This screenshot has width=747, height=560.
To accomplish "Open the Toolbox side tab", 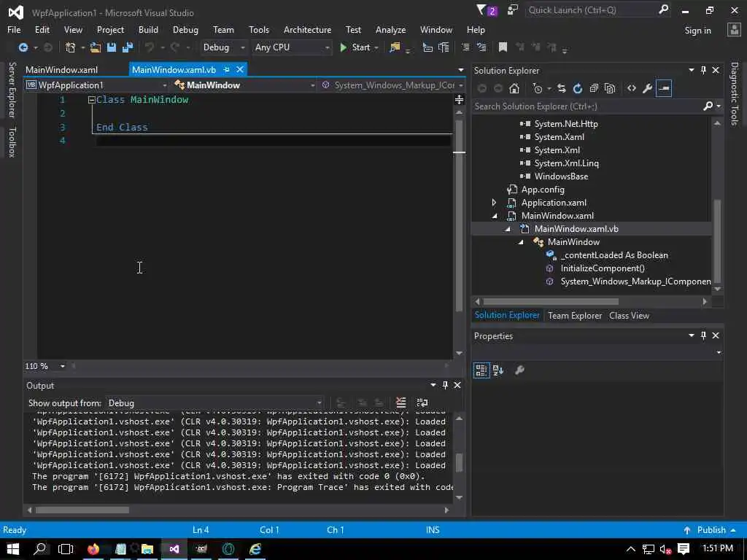I will click(12, 142).
